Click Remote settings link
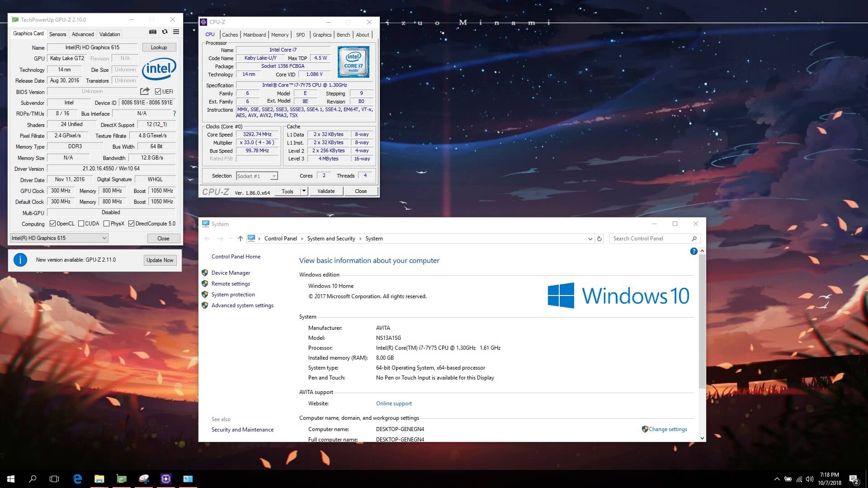Image resolution: width=868 pixels, height=488 pixels. tap(231, 284)
